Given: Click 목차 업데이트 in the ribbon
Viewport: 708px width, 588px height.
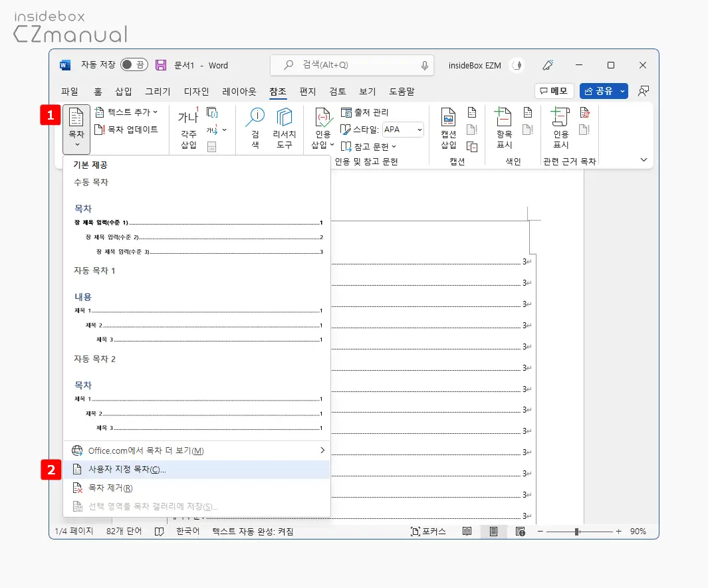Looking at the screenshot, I should [x=126, y=130].
